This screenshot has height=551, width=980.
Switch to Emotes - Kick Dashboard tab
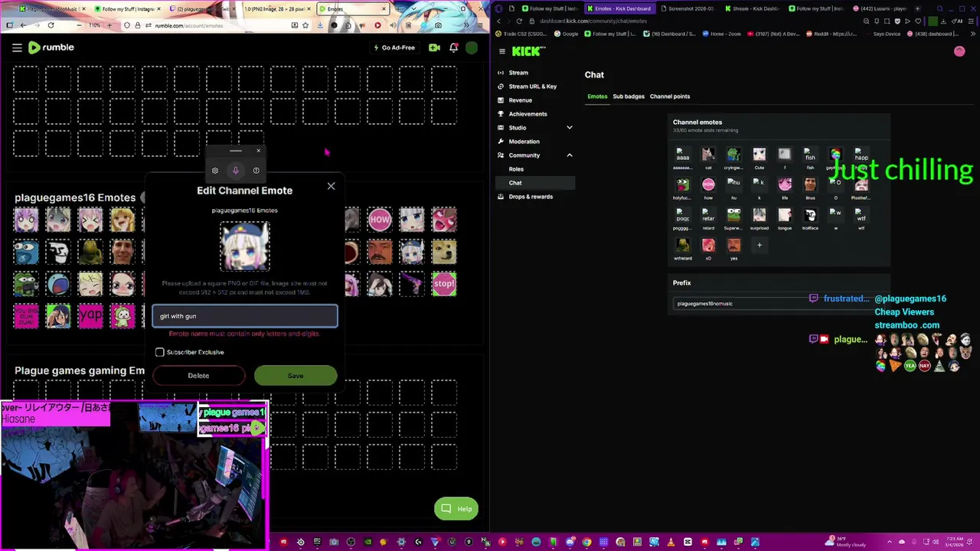620,8
